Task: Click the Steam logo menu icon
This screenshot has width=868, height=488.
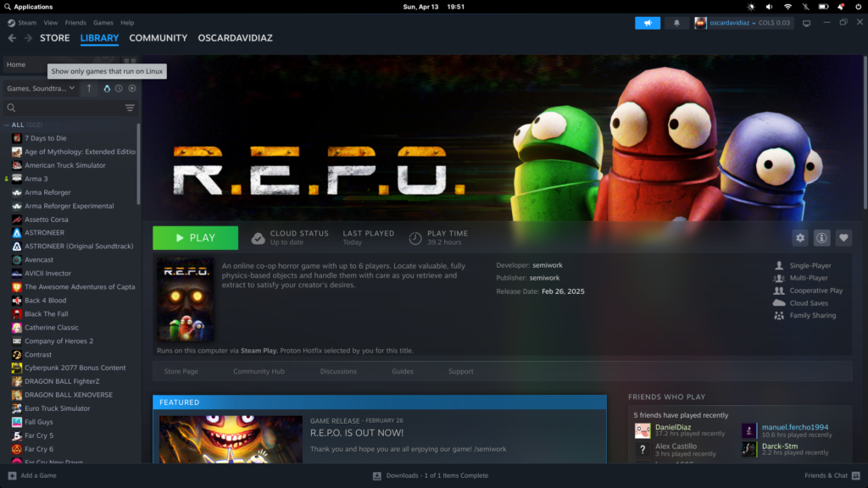Action: click(11, 23)
